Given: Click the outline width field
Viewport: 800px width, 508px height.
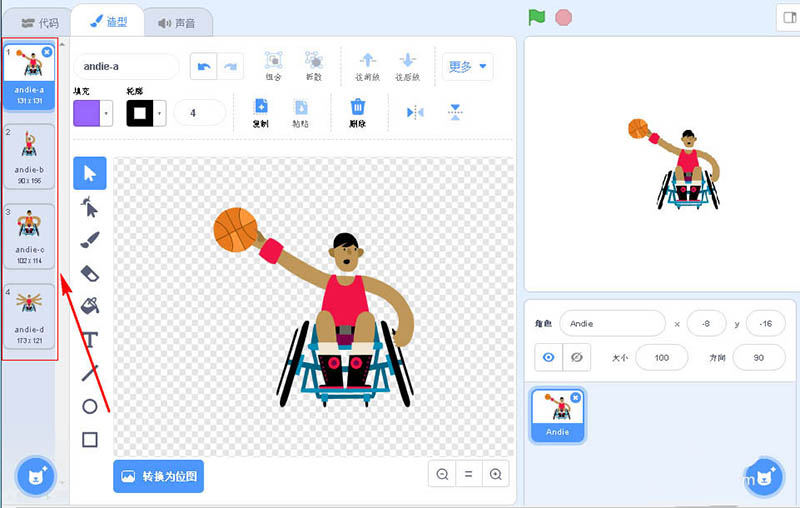Looking at the screenshot, I should click(199, 113).
